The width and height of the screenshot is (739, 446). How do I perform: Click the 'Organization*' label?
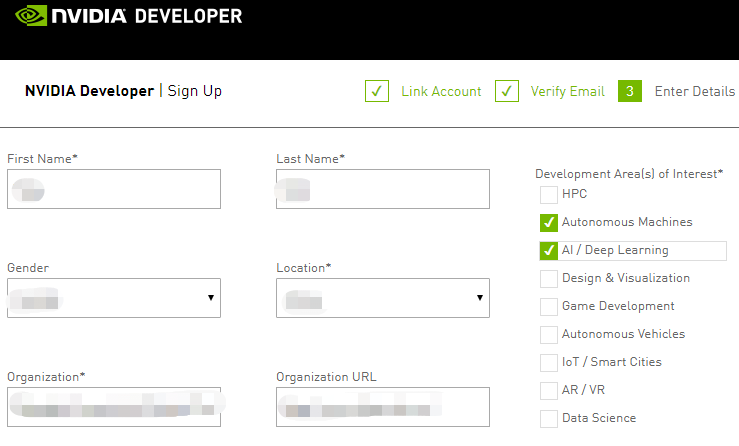(46, 377)
